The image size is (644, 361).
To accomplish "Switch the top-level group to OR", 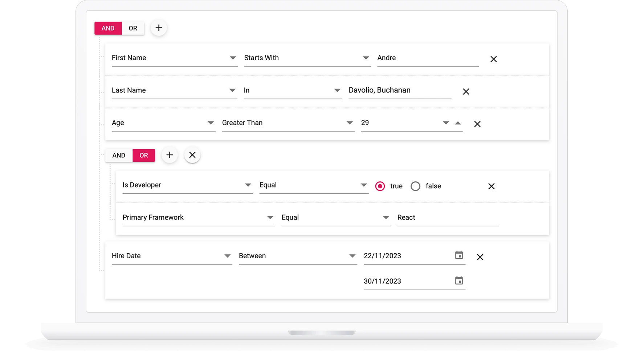I will pyautogui.click(x=133, y=28).
